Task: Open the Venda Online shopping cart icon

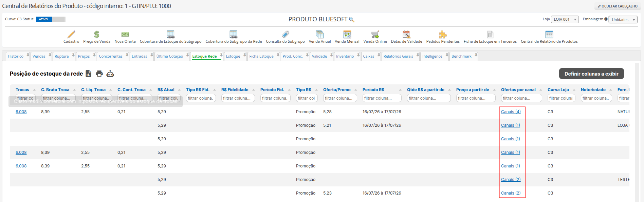Action: pos(375,34)
